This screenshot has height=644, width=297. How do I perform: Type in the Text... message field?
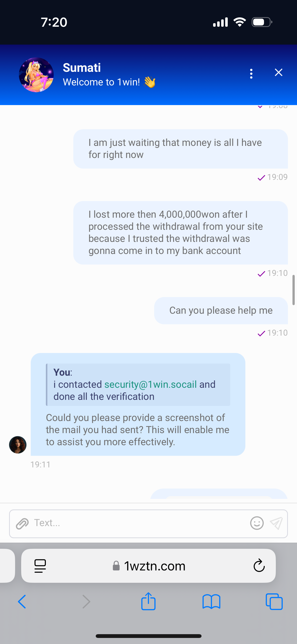tap(139, 523)
